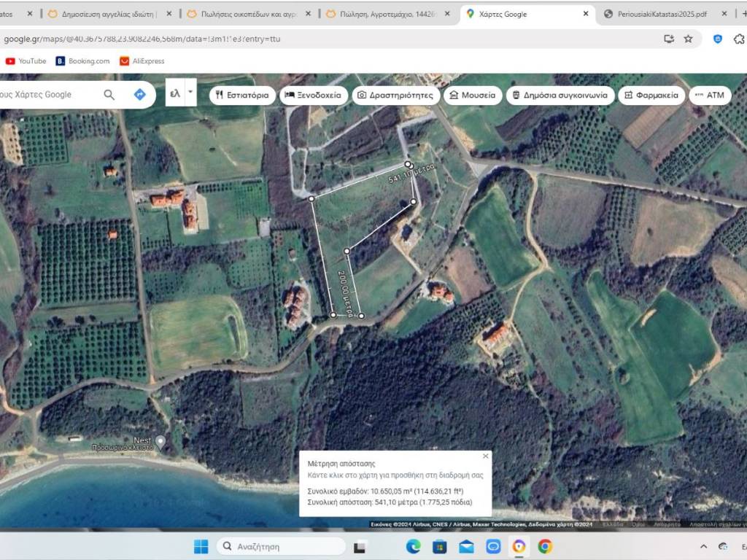Click the share page icon in address bar
Image resolution: width=747 pixels, height=560 pixels.
(669, 39)
